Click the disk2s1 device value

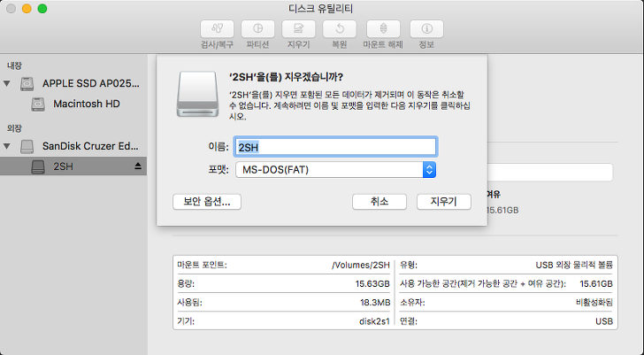[x=374, y=321]
